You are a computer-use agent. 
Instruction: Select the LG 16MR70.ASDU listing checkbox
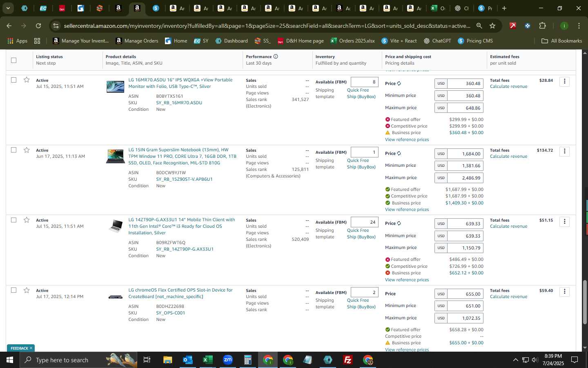(x=13, y=80)
